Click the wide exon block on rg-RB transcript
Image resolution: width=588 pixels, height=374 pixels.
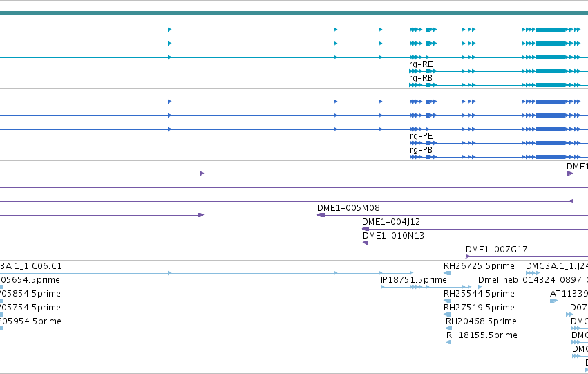[551, 85]
